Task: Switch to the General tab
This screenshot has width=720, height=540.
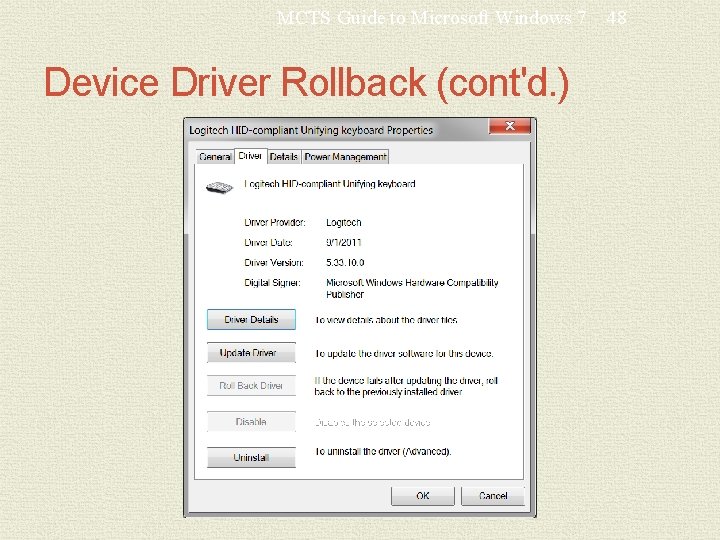Action: (x=215, y=157)
